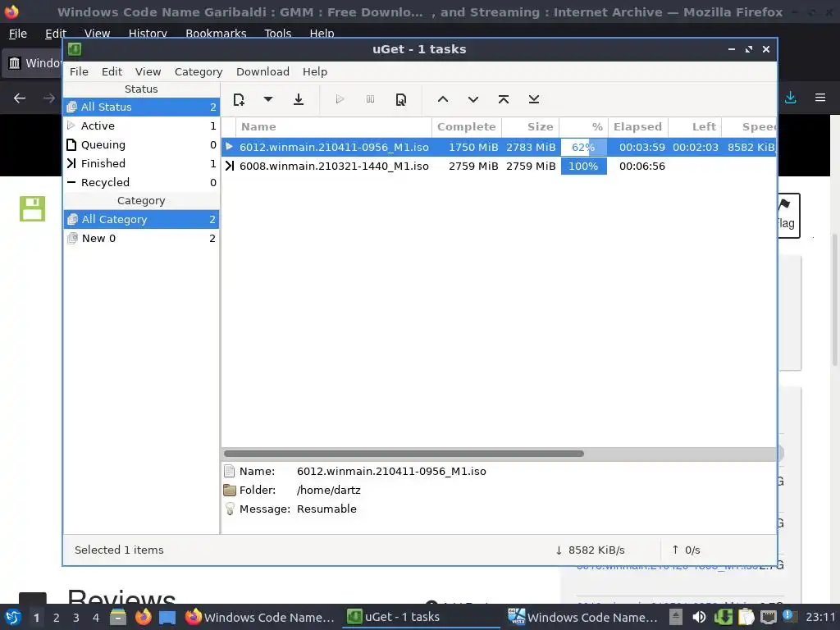Screen dimensions: 840x630
Task: Click the clipboard tray icon
Action: (x=746, y=618)
